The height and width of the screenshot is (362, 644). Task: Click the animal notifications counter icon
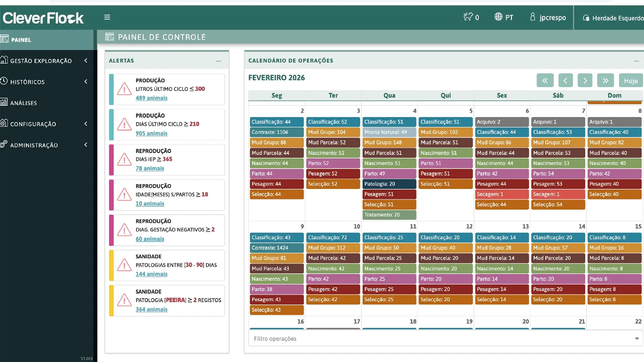pos(468,17)
